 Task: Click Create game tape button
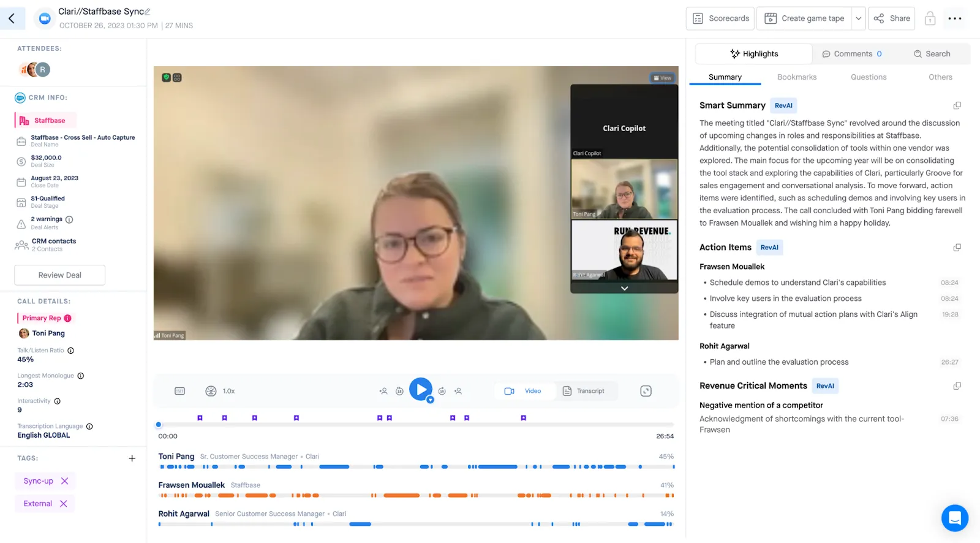tap(804, 18)
